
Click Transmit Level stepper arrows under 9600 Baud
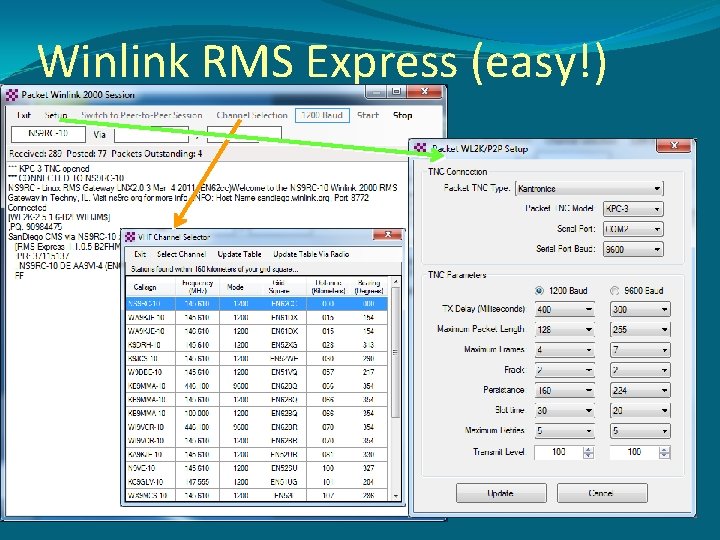pos(664,452)
